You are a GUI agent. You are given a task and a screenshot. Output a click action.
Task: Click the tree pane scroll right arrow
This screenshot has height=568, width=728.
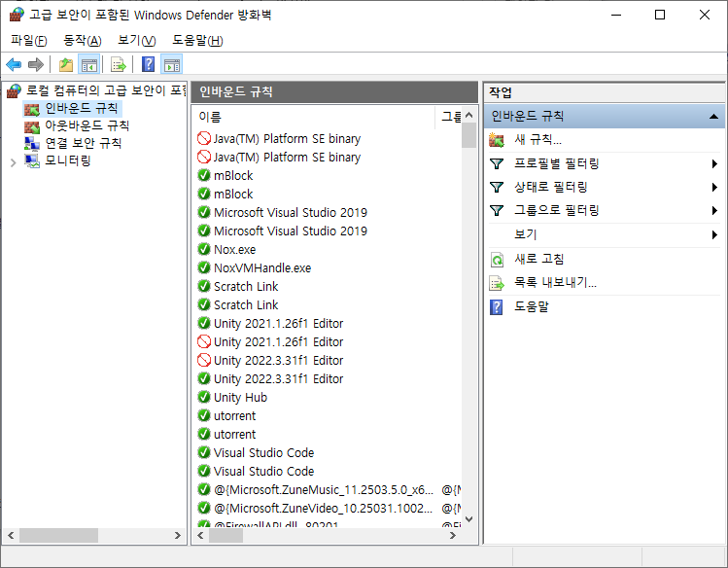click(177, 536)
